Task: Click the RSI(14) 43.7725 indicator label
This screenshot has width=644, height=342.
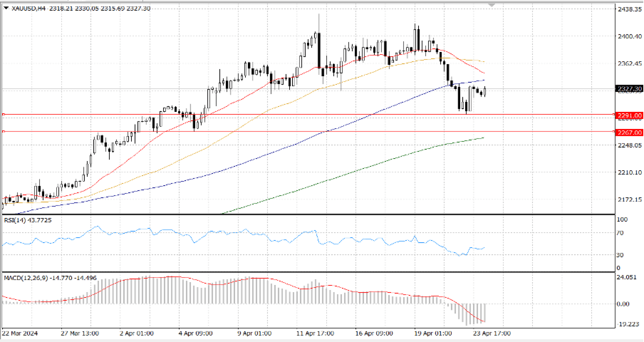Action: (28, 220)
